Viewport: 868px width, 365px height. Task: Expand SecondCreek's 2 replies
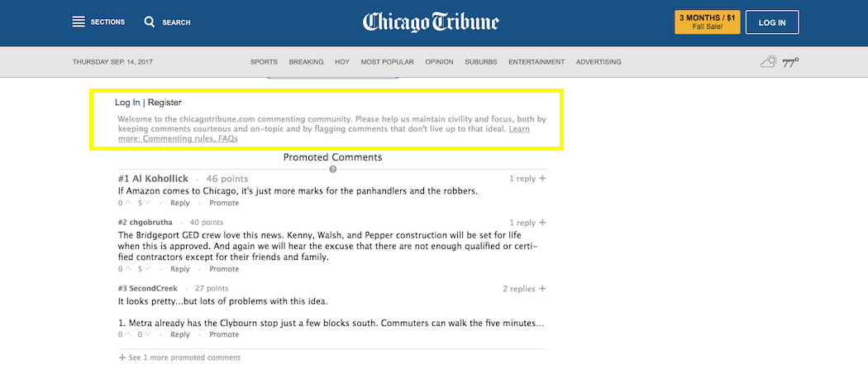[x=524, y=289]
